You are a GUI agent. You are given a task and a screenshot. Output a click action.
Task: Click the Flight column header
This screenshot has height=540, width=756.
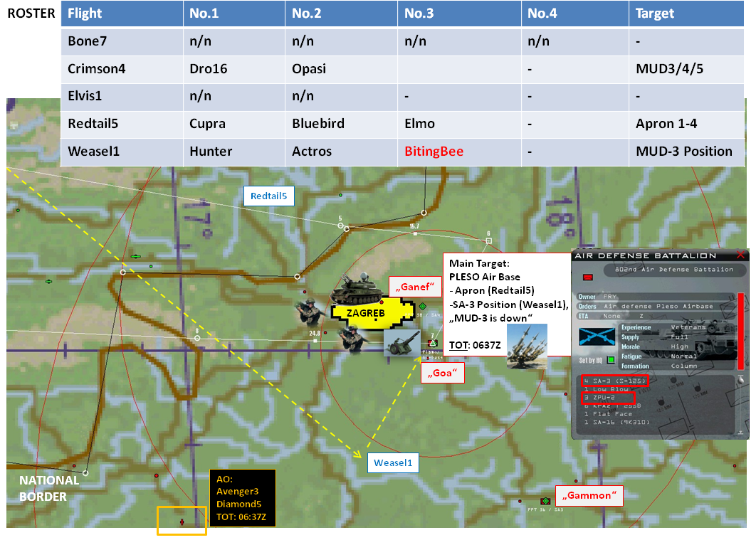coord(122,14)
